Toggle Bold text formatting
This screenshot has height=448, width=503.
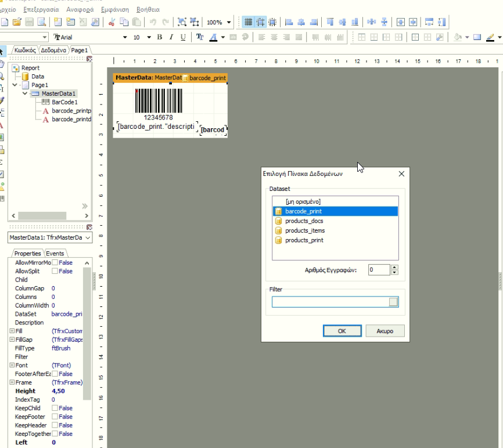[x=159, y=37]
